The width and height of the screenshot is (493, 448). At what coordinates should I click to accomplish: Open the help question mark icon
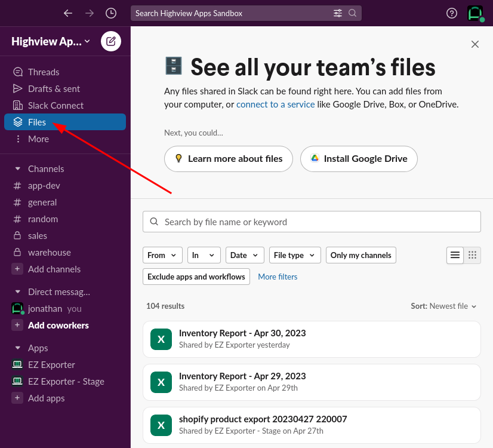click(x=452, y=13)
